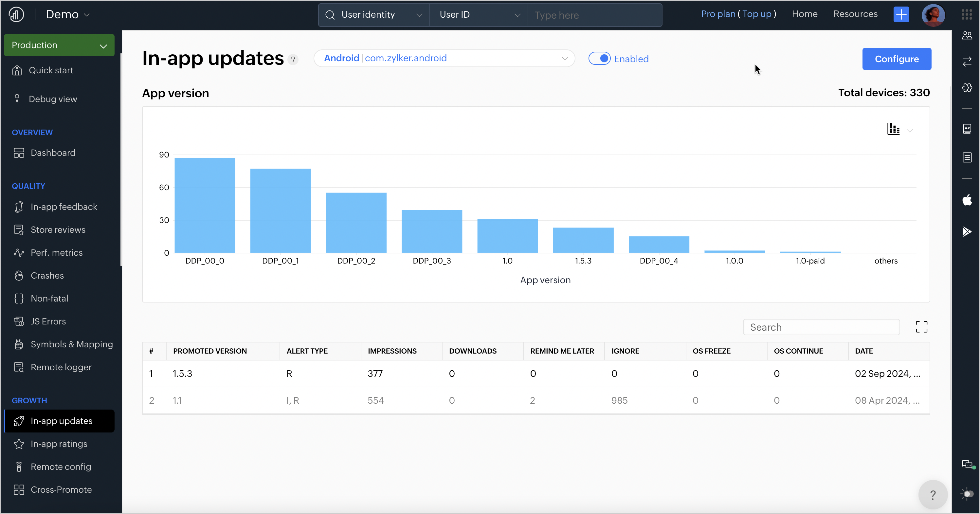Open the Production environment dropdown
Screen dimensions: 980x514
tap(59, 45)
